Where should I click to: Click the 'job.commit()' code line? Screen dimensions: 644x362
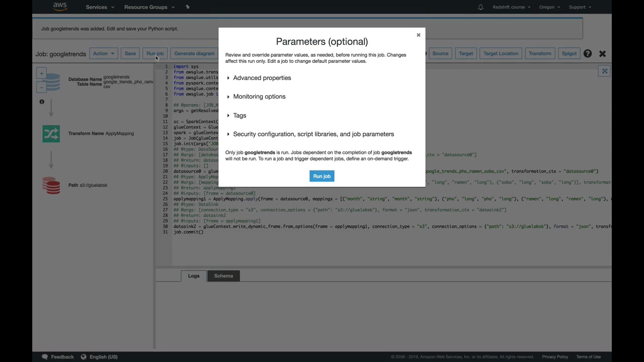point(189,232)
